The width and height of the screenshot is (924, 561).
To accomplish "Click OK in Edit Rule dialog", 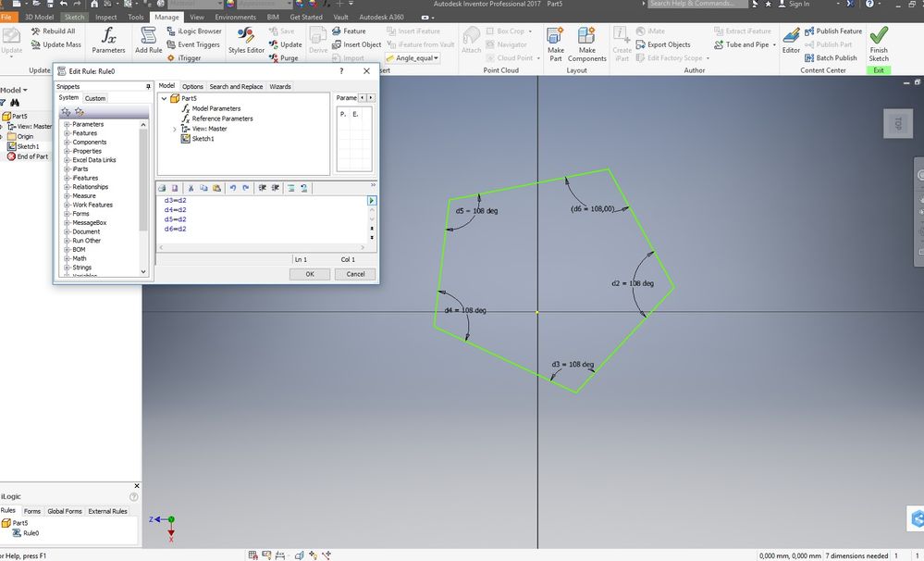I will click(309, 274).
